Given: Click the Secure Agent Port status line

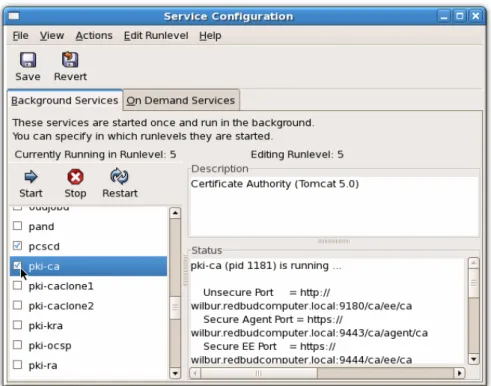Looking at the screenshot, I should click(273, 319).
